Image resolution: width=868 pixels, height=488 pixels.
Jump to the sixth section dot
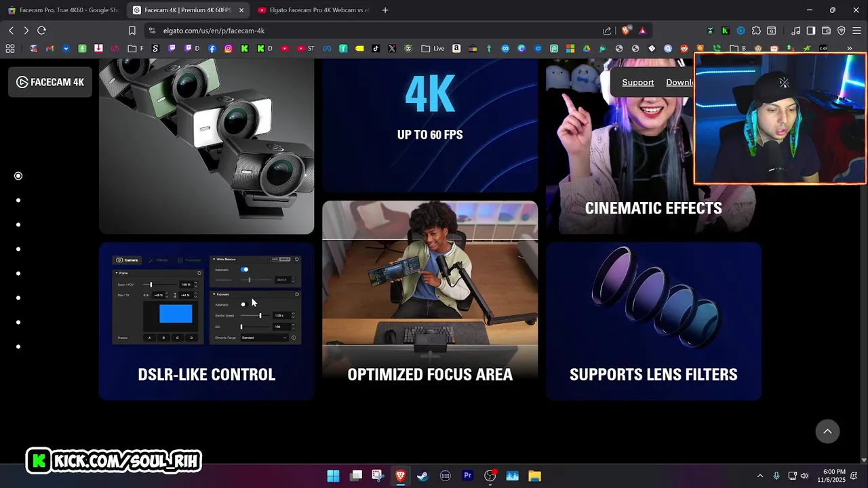point(18,298)
